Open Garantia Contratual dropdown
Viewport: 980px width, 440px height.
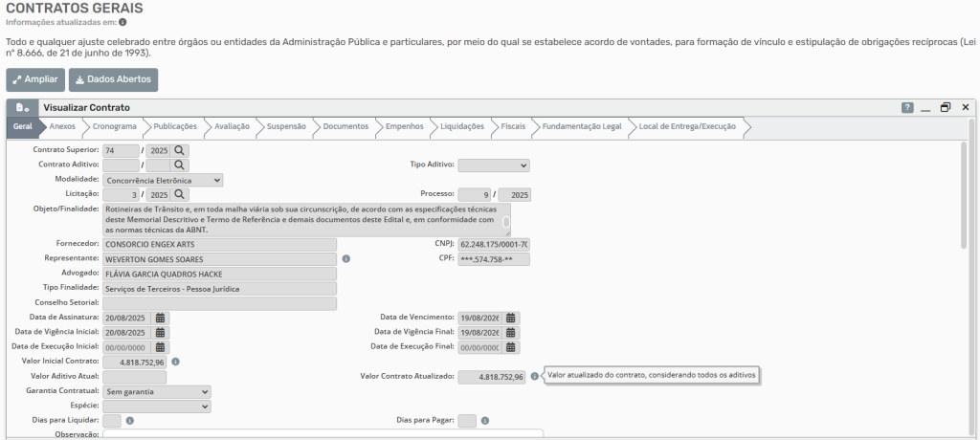click(x=156, y=392)
